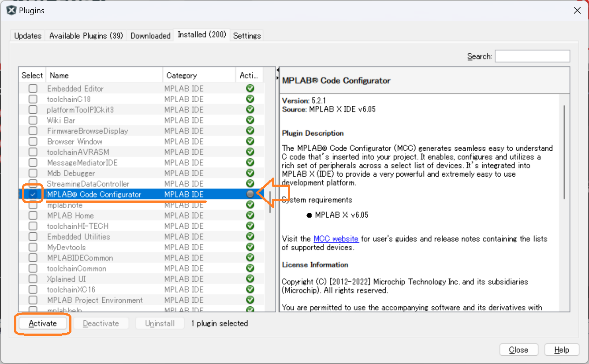
Task: Click active status icon for Embedded Editor
Action: click(x=250, y=89)
